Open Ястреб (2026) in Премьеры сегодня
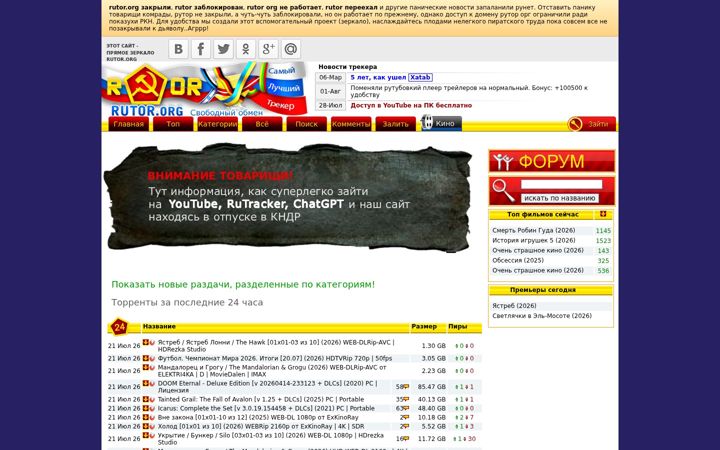The image size is (720, 450). point(514,305)
